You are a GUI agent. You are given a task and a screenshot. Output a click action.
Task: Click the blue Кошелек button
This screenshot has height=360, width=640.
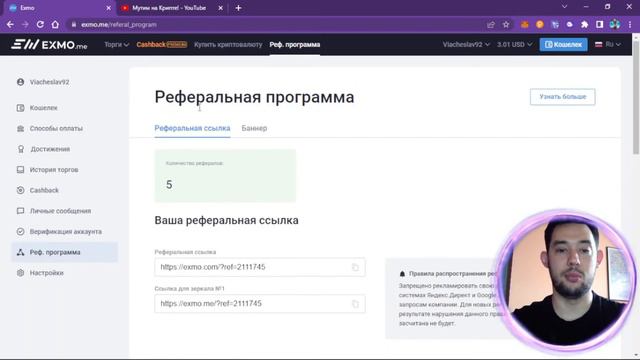tap(563, 44)
